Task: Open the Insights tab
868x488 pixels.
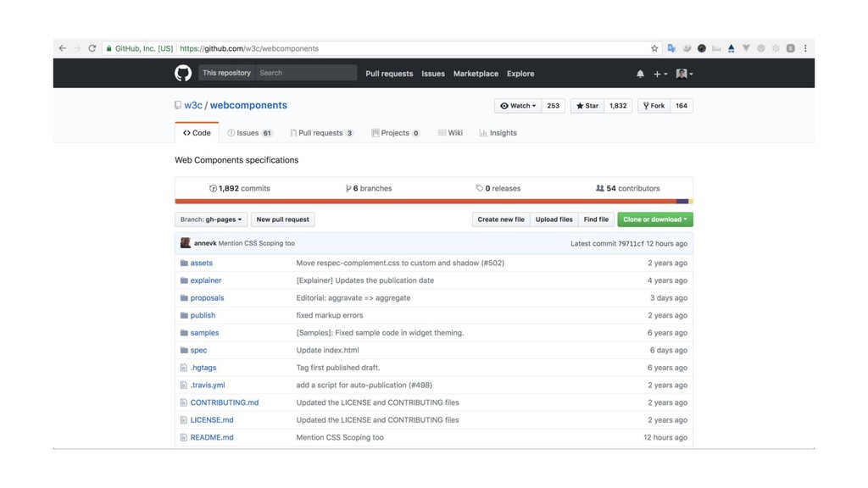Action: (498, 133)
